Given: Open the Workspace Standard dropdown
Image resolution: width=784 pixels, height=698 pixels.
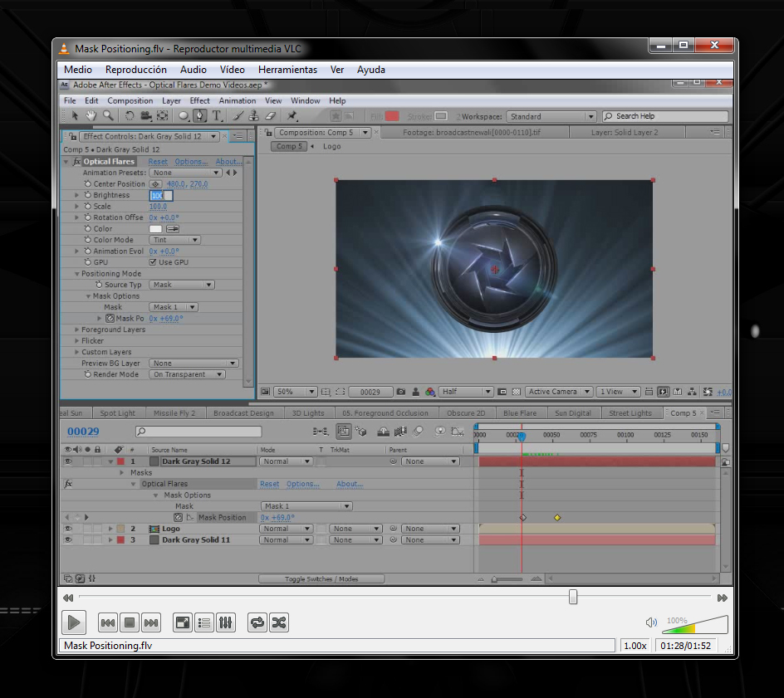Looking at the screenshot, I should 551,116.
